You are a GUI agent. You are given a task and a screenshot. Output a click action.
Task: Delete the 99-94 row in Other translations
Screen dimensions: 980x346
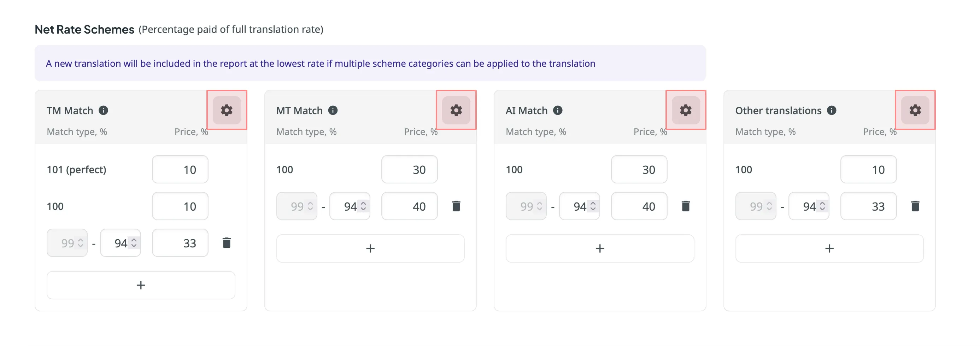pyautogui.click(x=915, y=206)
